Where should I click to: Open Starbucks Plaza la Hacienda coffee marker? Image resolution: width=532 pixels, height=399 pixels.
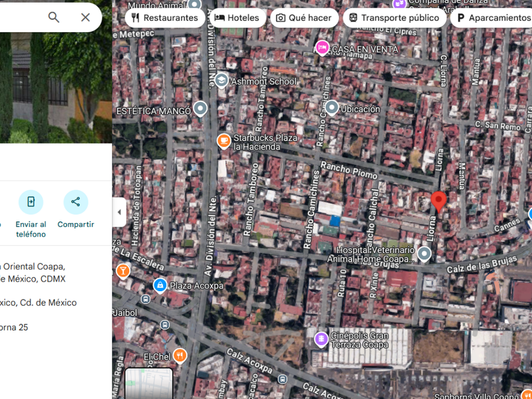pos(224,141)
